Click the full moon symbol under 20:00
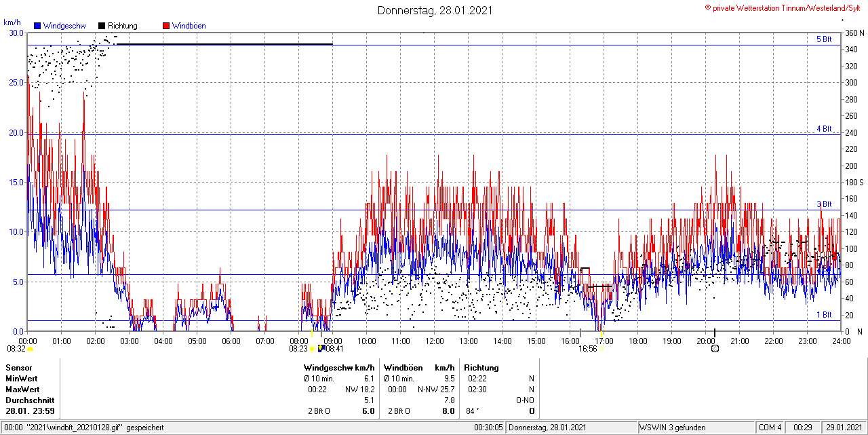The image size is (868, 435). [x=715, y=349]
